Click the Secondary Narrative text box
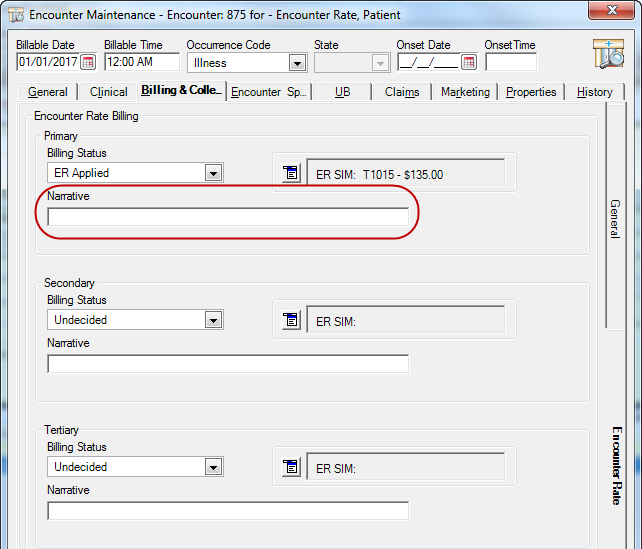This screenshot has height=549, width=642. 228,364
